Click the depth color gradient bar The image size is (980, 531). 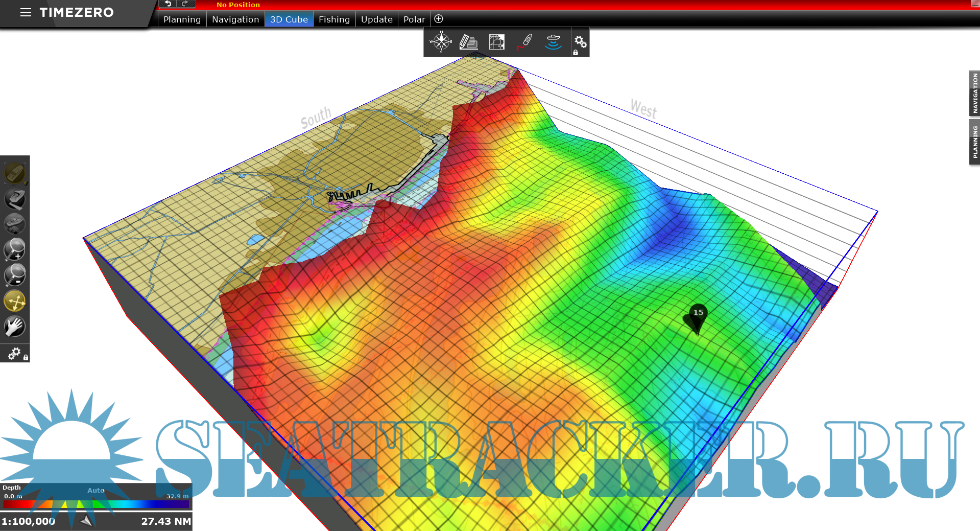click(96, 504)
